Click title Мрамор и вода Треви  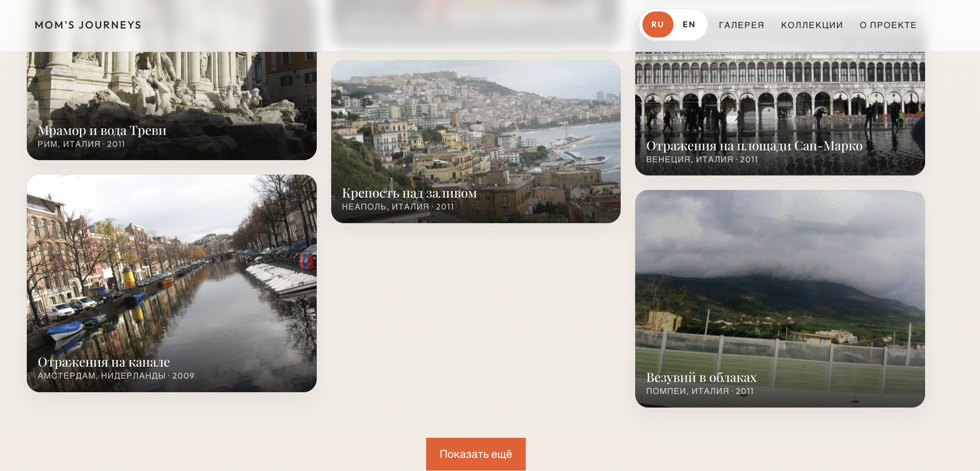[x=102, y=130]
